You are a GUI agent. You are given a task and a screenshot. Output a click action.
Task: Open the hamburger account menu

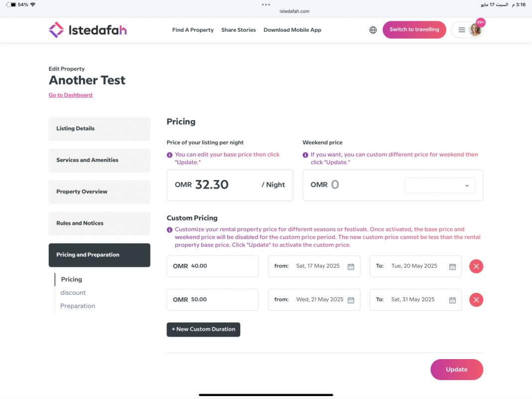pos(461,30)
